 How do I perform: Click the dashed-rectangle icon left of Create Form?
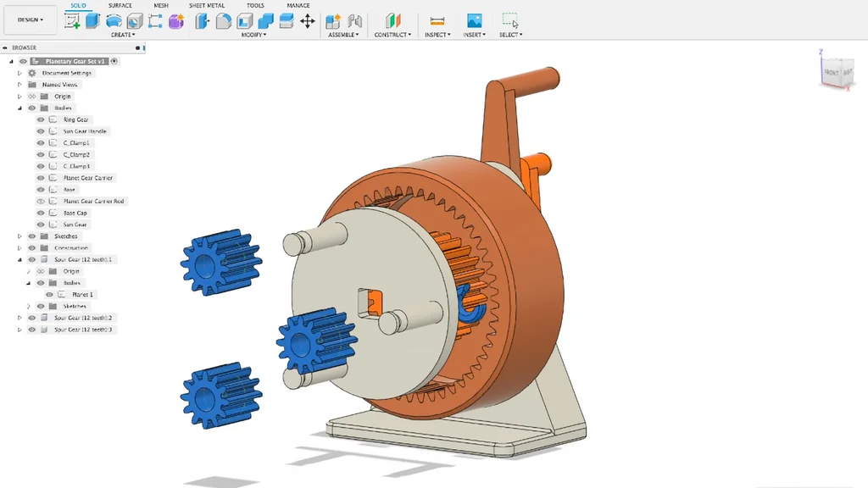tap(155, 21)
